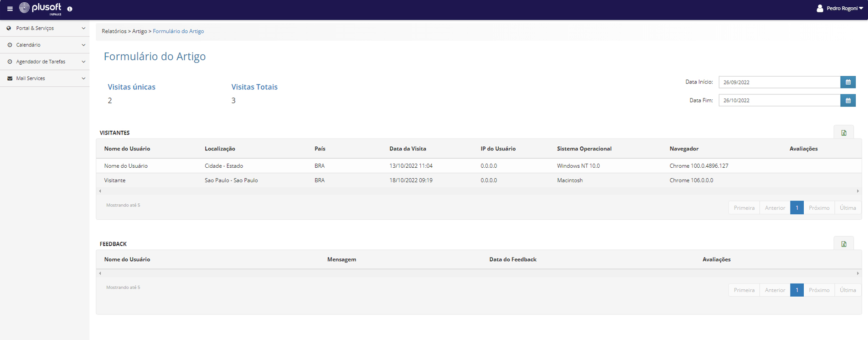Click the Plusoft logo
This screenshot has width=868, height=340.
40,8
